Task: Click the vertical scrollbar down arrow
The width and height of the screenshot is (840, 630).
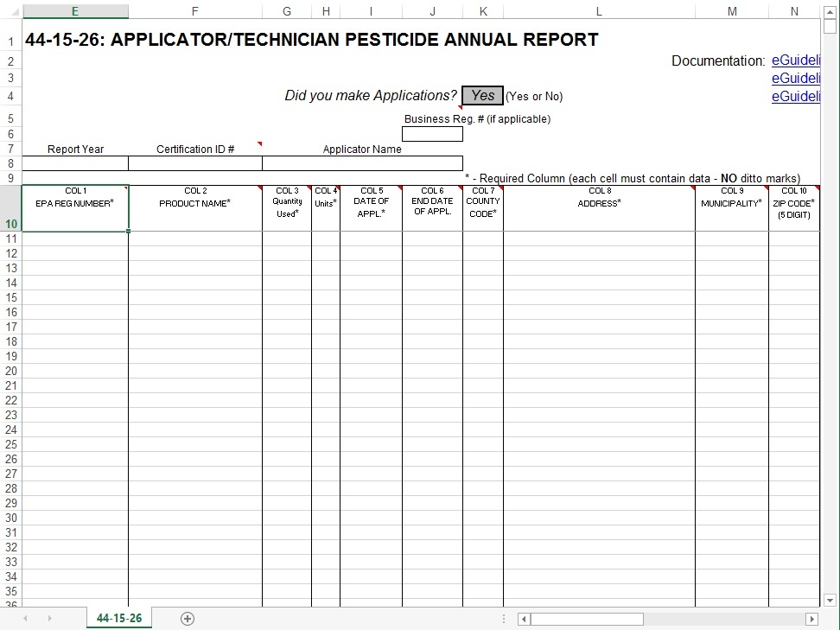Action: pos(830,600)
